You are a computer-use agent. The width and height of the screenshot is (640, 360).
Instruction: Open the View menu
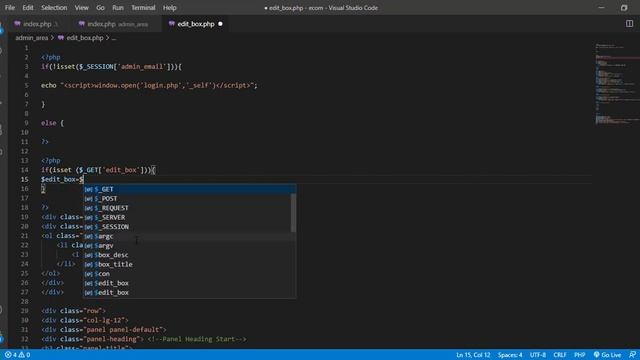(x=82, y=8)
